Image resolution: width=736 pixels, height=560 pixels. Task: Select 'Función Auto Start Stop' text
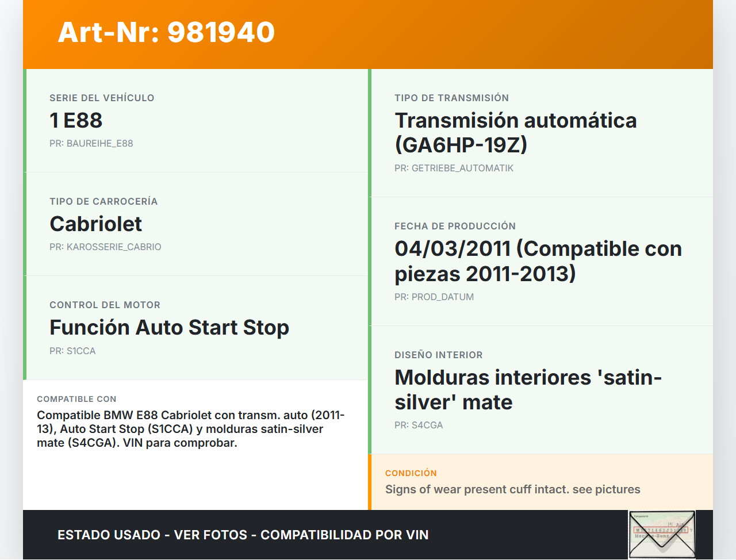[169, 327]
